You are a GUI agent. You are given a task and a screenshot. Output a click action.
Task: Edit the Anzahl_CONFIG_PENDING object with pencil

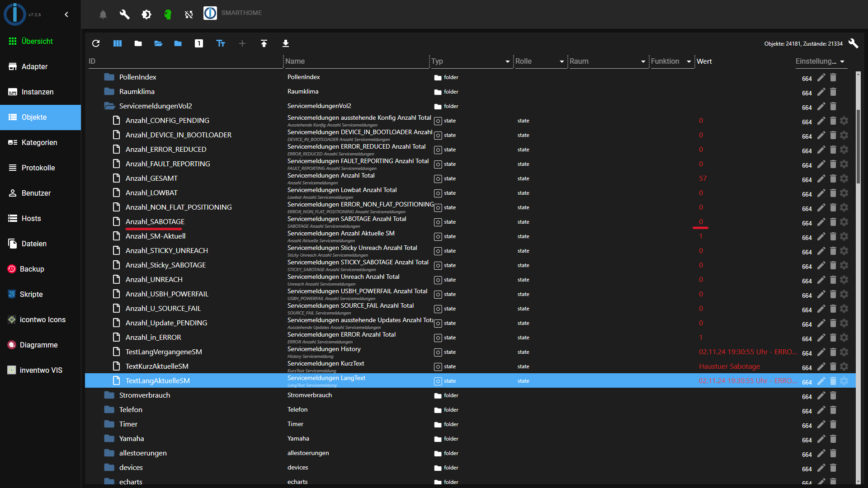pos(821,121)
